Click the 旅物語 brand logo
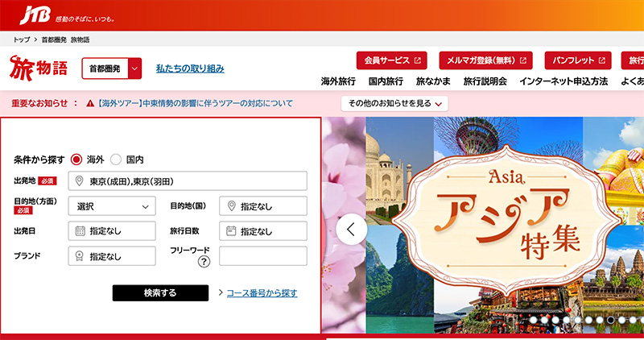644x340 pixels. (x=39, y=69)
